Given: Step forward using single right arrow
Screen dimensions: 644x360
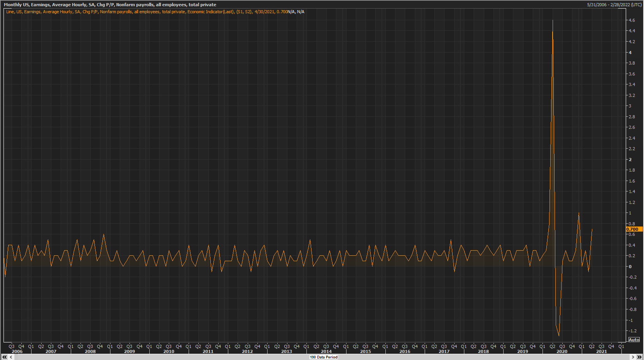Looking at the screenshot, I should click(633, 357).
